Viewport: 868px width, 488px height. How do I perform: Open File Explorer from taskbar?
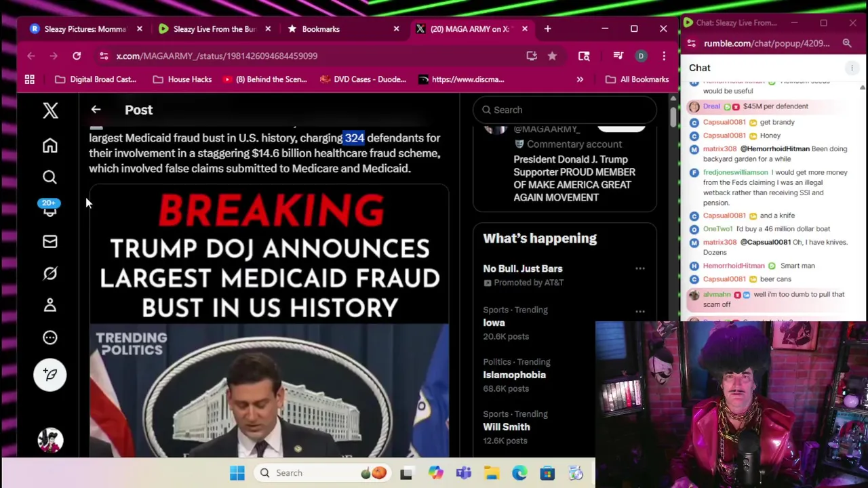point(492,473)
